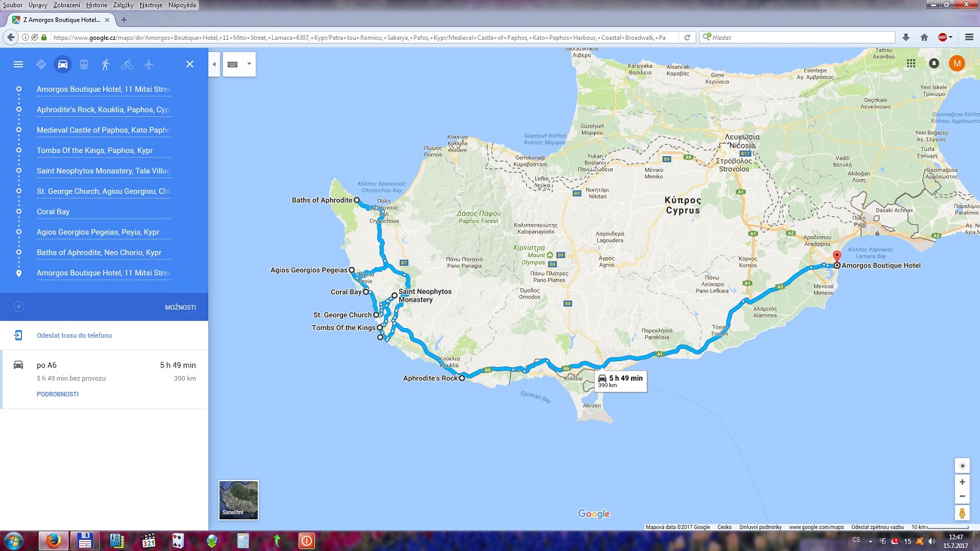
Task: Click the URL address bar
Action: click(364, 37)
